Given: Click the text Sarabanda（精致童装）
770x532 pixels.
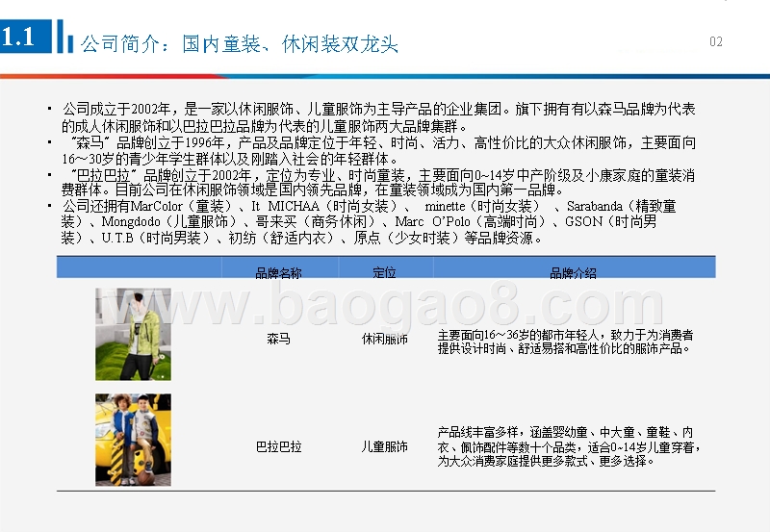Looking at the screenshot, I should (369, 214).
